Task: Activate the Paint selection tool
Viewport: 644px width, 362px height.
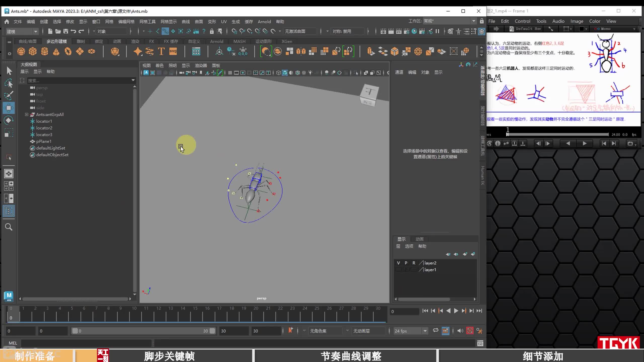Action: coord(9,96)
